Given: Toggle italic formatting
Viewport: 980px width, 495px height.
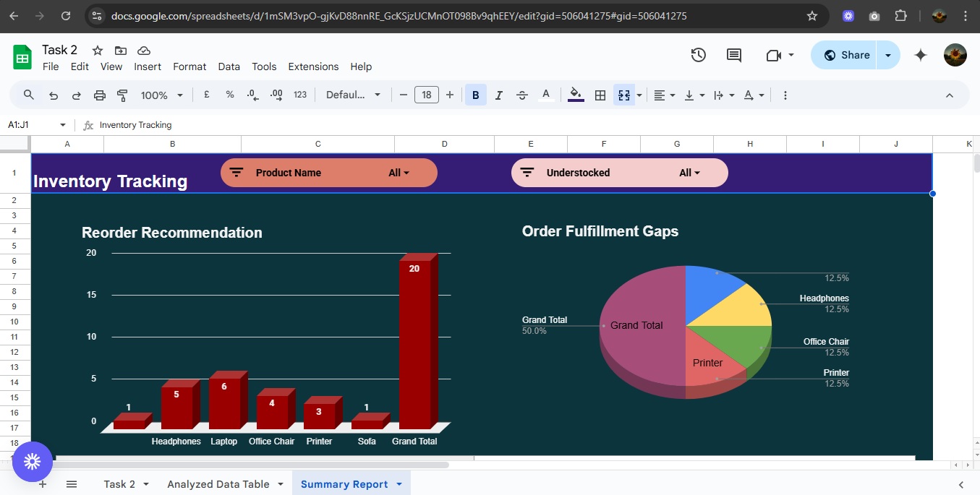Looking at the screenshot, I should (498, 95).
